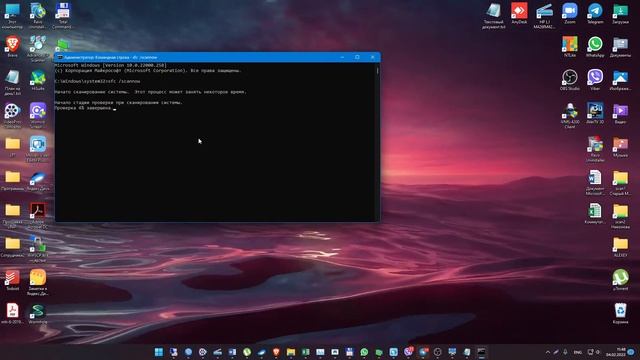Image resolution: width=640 pixels, height=360 pixels.
Task: Open the Word document desktop file
Action: click(595, 183)
